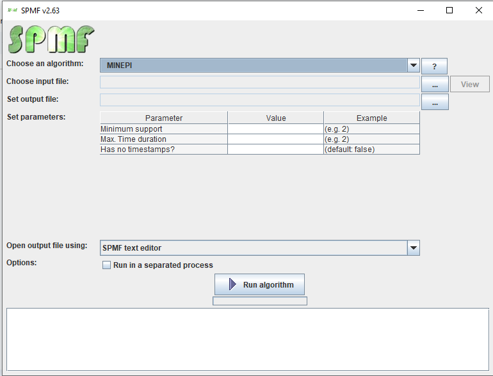Image resolution: width=493 pixels, height=376 pixels.
Task: Click the output viewer dropdown arrow
Action: (x=413, y=248)
